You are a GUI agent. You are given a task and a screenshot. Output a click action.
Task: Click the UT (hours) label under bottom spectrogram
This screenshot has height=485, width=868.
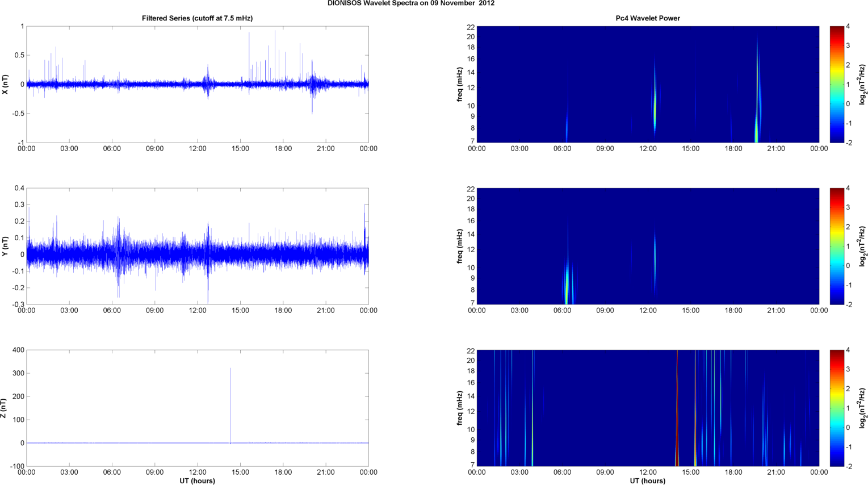pos(648,481)
